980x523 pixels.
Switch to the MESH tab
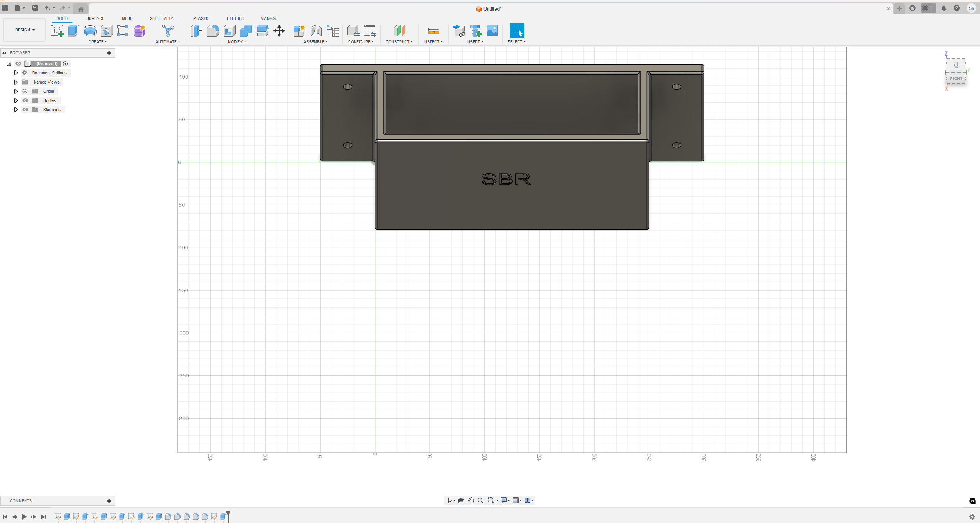[x=127, y=18]
